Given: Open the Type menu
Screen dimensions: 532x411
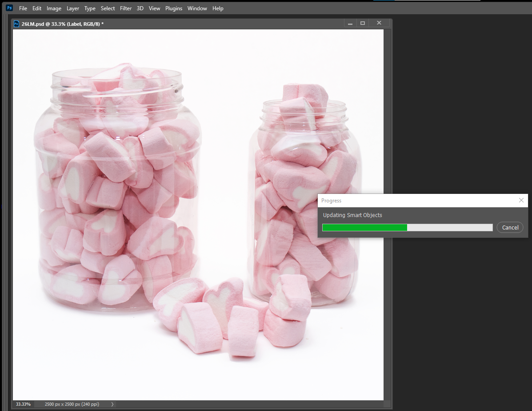Looking at the screenshot, I should coord(90,8).
